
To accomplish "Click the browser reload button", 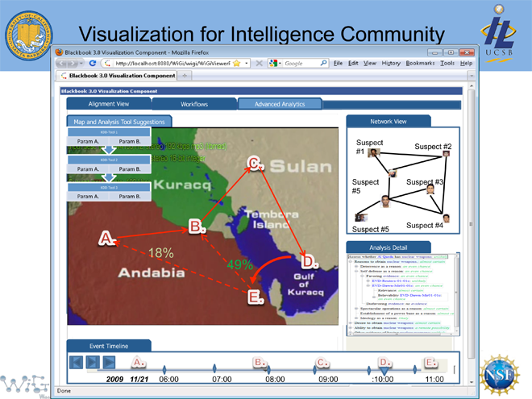I will click(x=93, y=63).
